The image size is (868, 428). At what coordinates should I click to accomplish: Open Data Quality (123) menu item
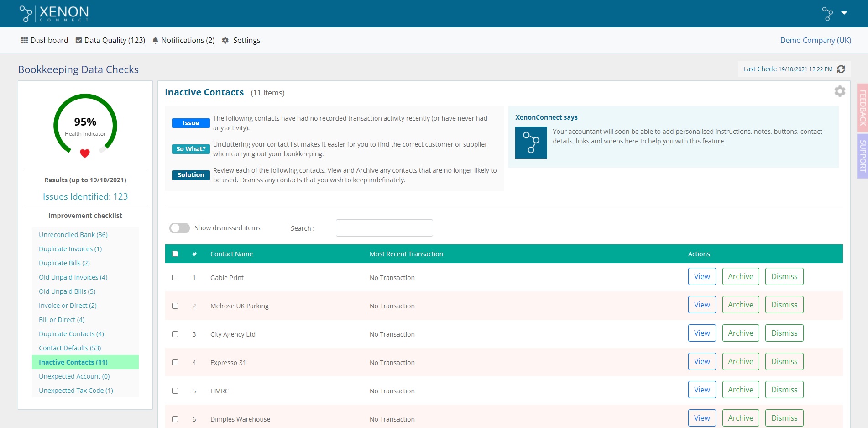(110, 40)
